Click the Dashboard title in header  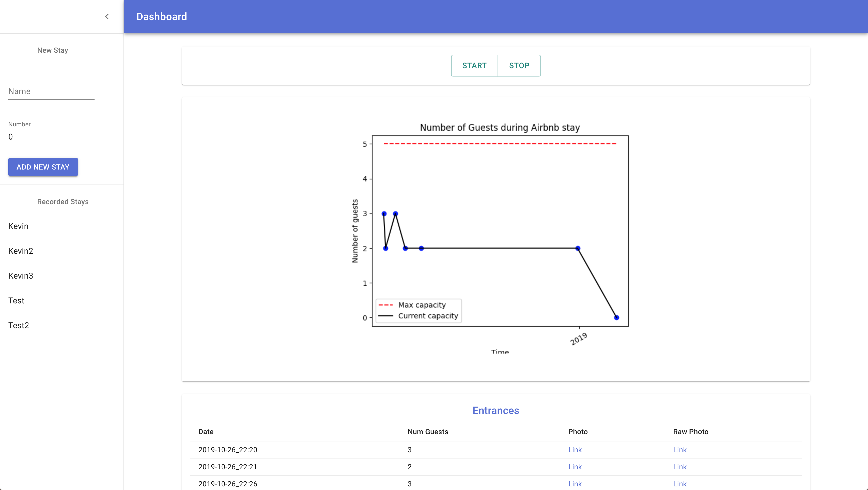pyautogui.click(x=161, y=17)
